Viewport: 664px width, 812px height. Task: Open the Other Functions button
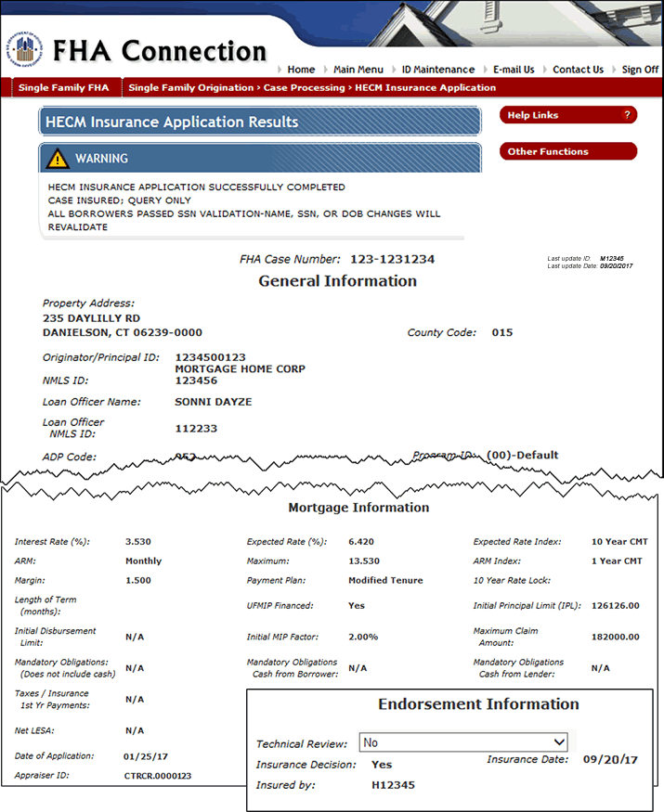tap(568, 151)
